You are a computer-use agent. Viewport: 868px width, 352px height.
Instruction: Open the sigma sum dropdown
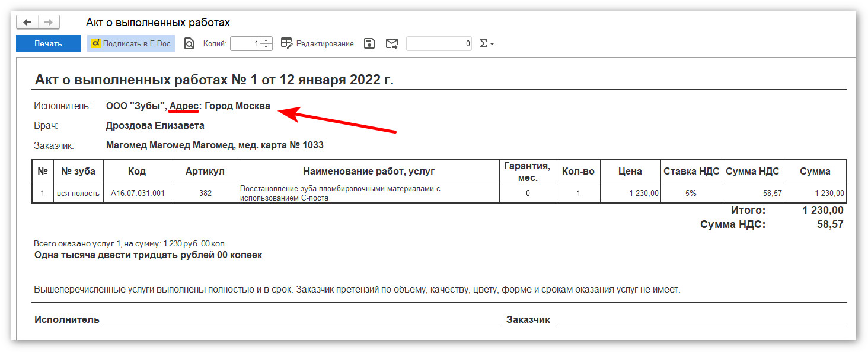point(486,43)
